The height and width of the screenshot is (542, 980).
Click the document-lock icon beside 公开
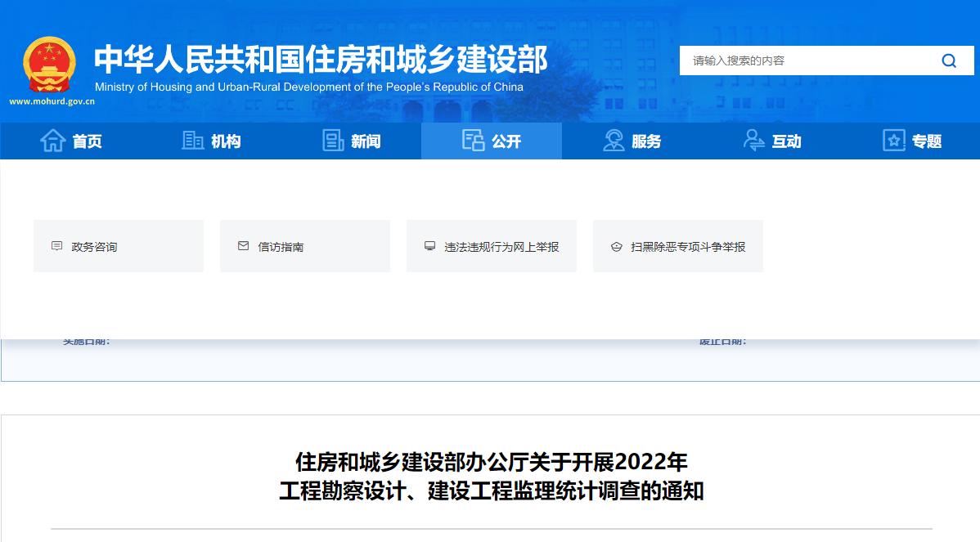473,141
